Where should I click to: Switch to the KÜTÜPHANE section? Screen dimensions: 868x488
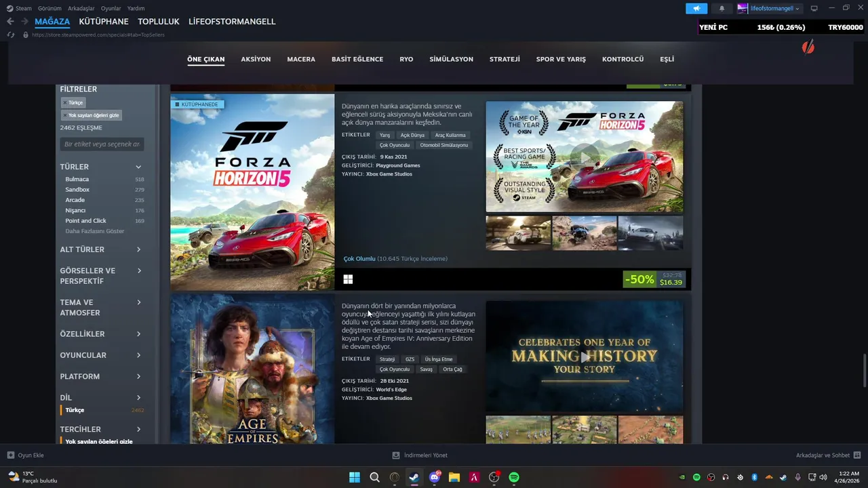104,22
